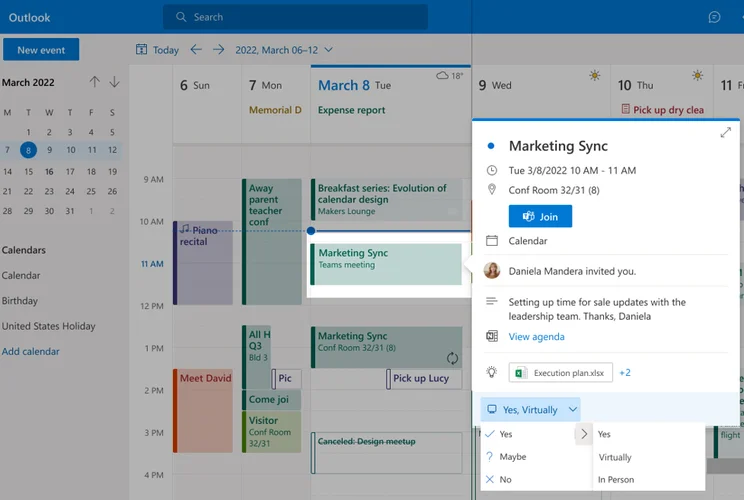Click the Today button label
Image resolution: width=744 pixels, height=500 pixels.
click(x=166, y=50)
